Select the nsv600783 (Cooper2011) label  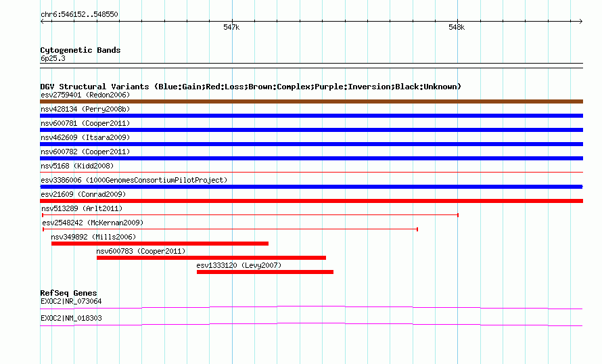point(141,251)
